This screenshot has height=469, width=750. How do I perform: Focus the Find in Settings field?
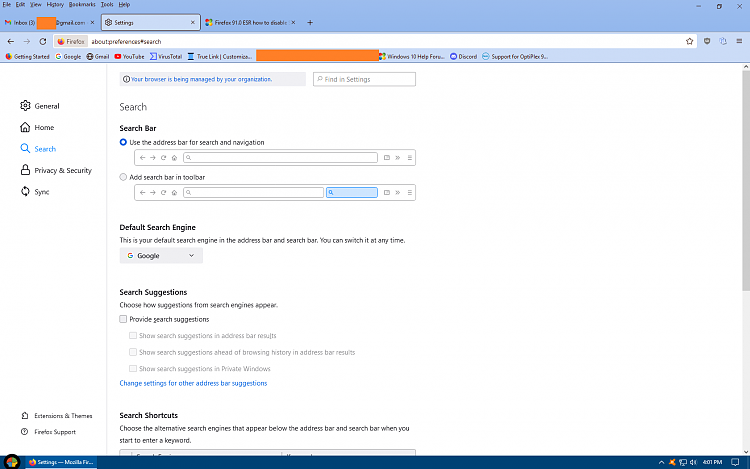(x=364, y=79)
